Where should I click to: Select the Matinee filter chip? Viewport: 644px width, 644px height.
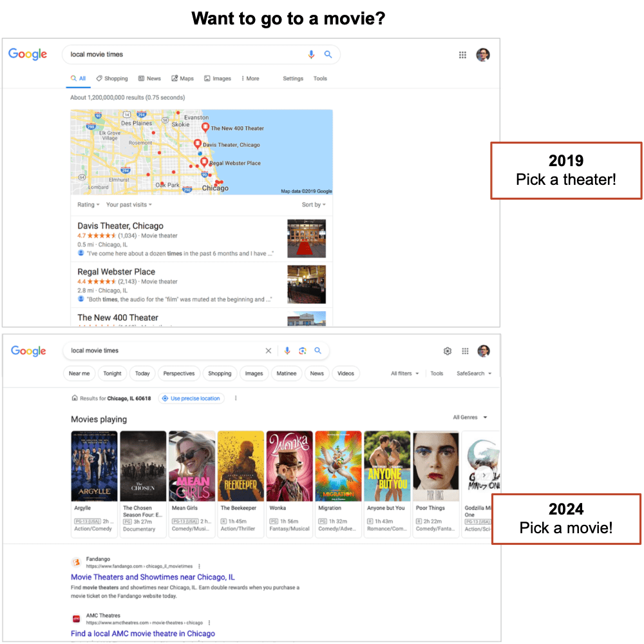287,374
